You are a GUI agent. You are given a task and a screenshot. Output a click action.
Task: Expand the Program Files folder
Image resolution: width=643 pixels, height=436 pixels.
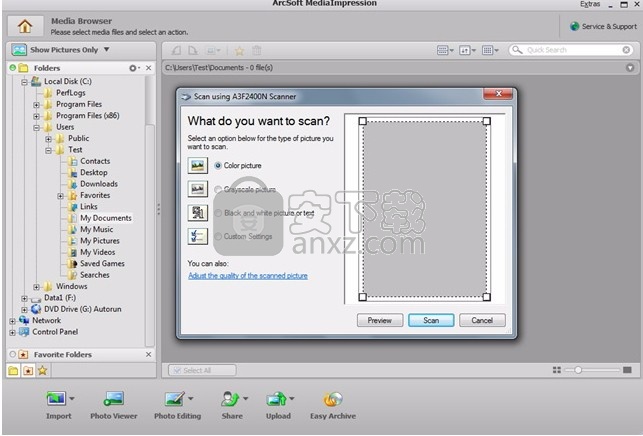pyautogui.click(x=36, y=105)
